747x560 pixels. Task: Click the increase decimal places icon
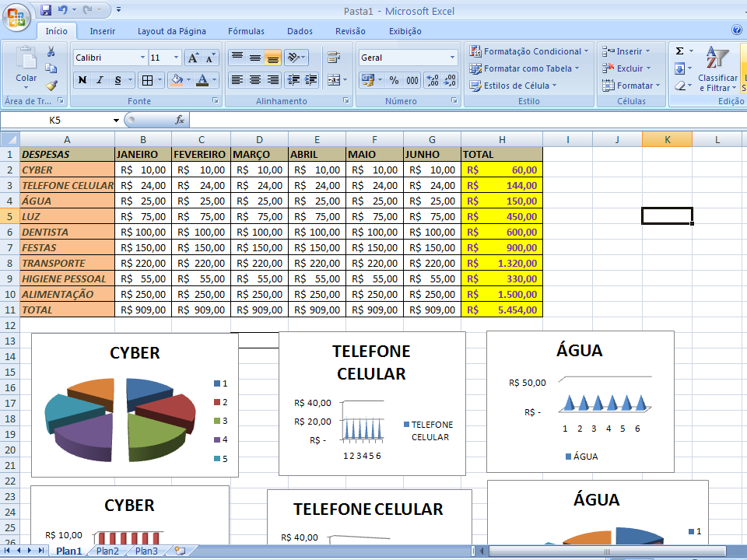click(x=431, y=81)
